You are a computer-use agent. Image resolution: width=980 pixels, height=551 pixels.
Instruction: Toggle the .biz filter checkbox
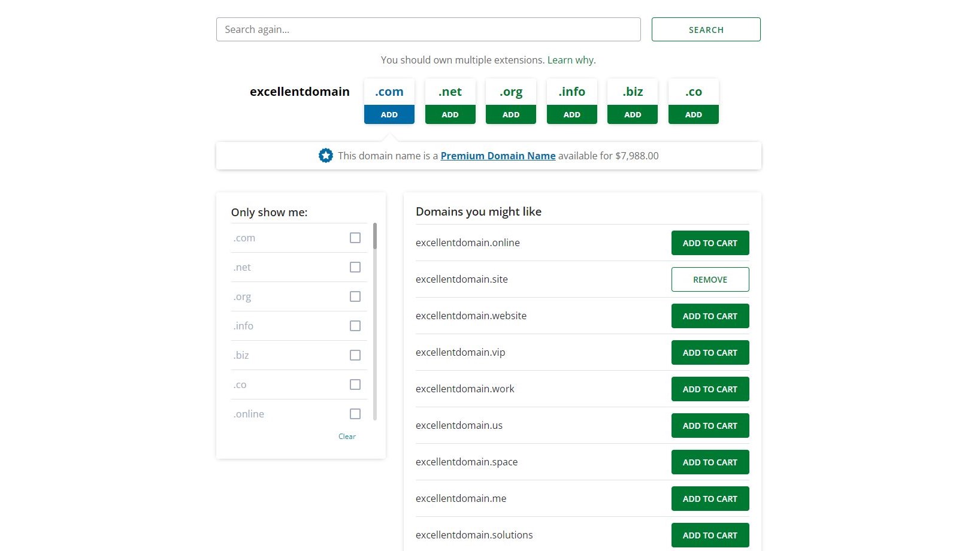coord(355,355)
